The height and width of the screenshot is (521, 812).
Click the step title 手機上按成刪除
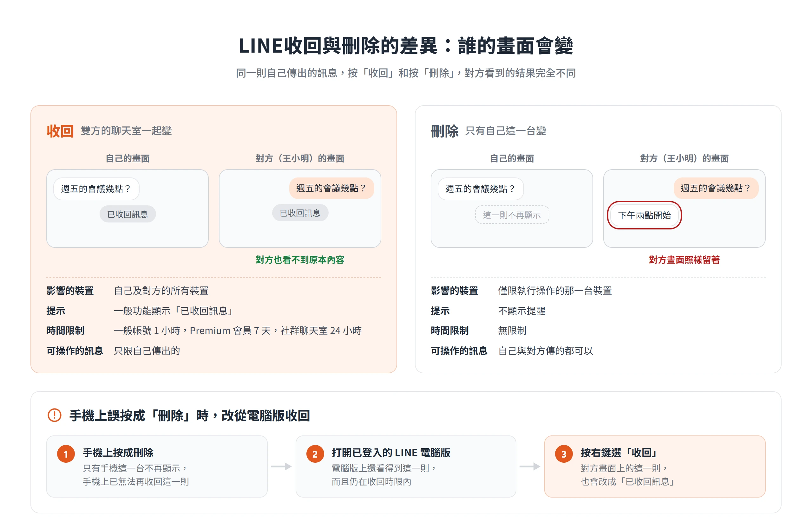(118, 453)
